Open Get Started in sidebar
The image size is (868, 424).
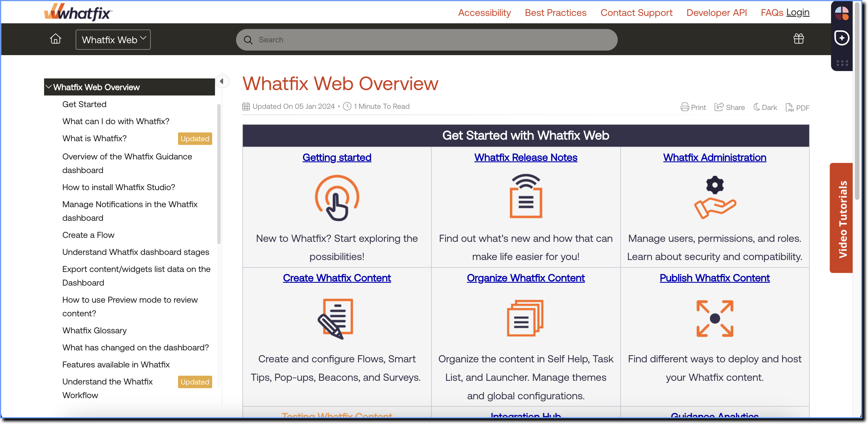tap(84, 104)
